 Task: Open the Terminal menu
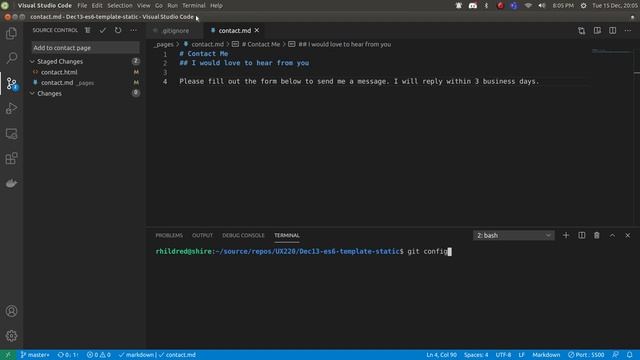pos(194,6)
